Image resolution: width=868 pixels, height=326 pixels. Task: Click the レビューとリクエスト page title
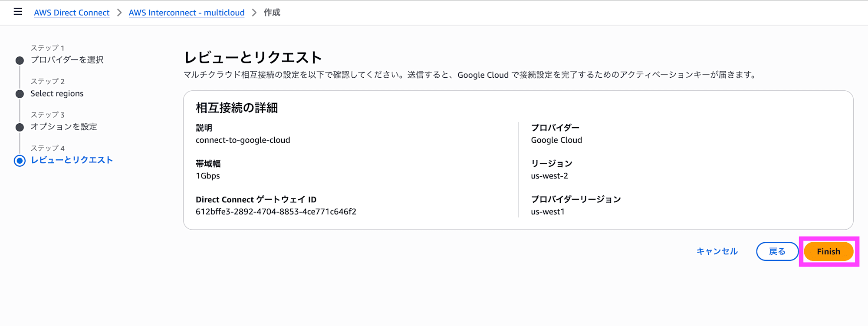click(x=253, y=57)
